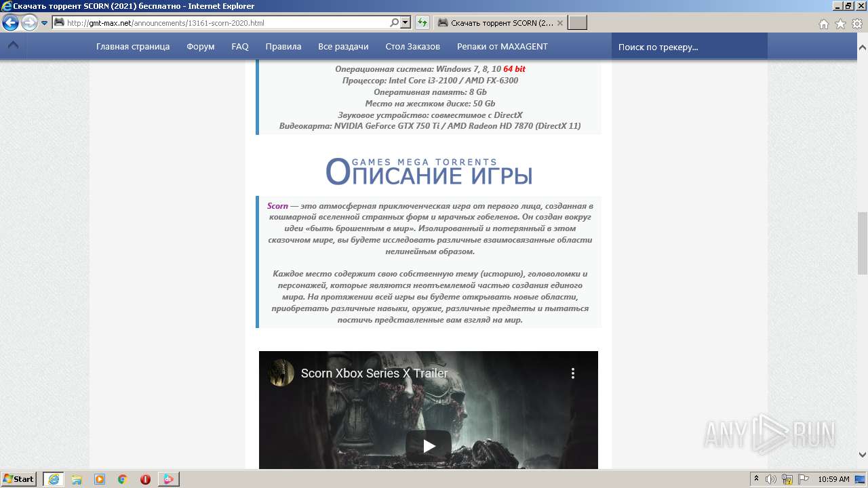
Task: Show hidden system tray icons arrow
Action: tap(757, 479)
